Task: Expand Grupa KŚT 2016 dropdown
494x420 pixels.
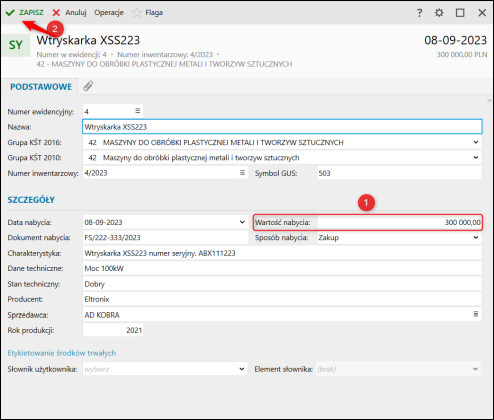Action: point(475,142)
